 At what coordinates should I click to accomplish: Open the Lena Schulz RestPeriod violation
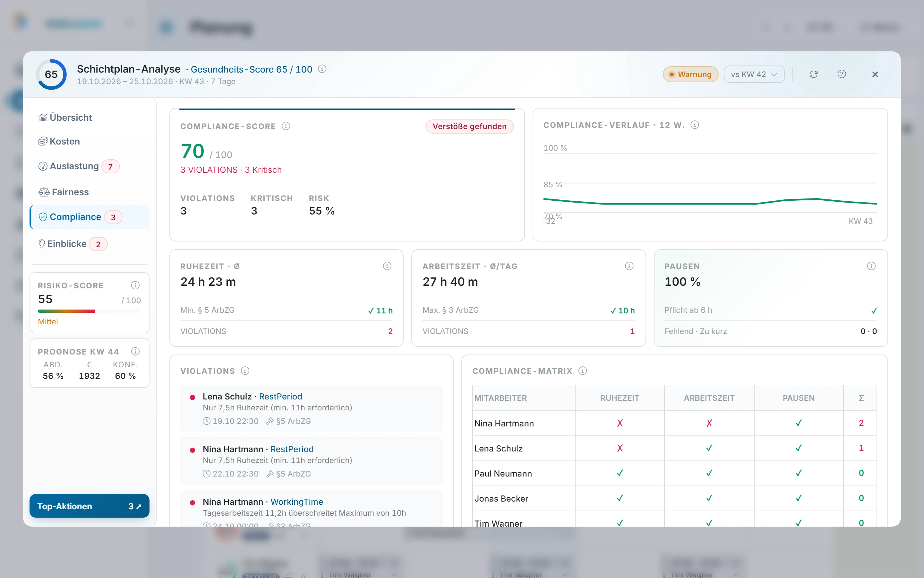click(311, 408)
